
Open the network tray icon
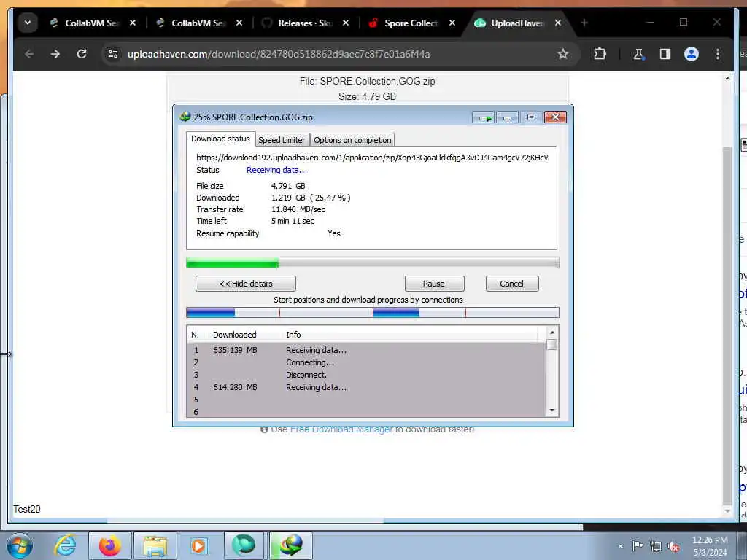[x=656, y=546]
